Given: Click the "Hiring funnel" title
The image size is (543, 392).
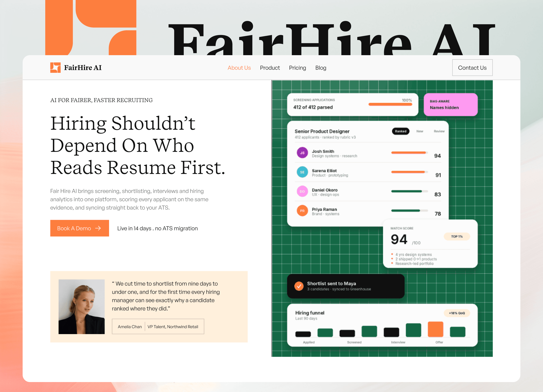Looking at the screenshot, I should coord(310,313).
